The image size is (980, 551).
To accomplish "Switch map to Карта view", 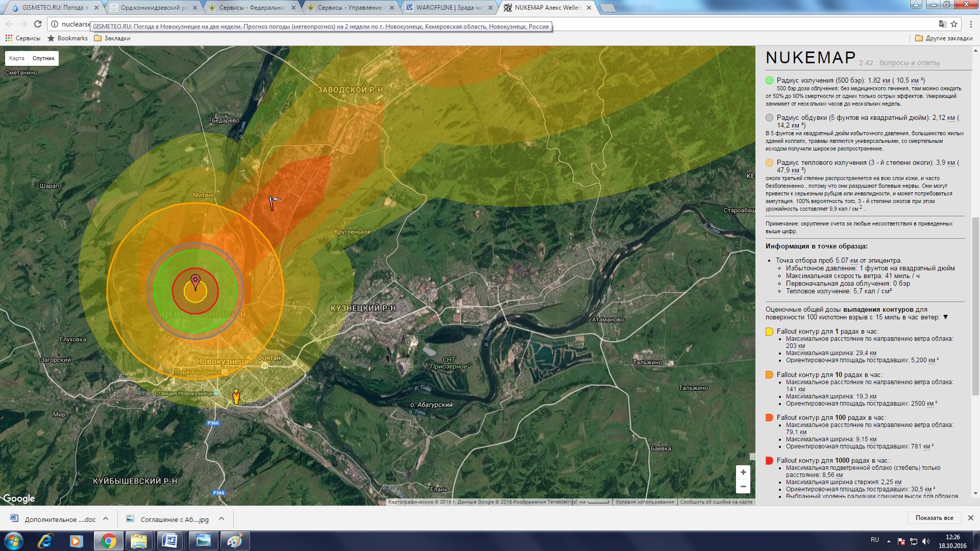I will 17,58.
